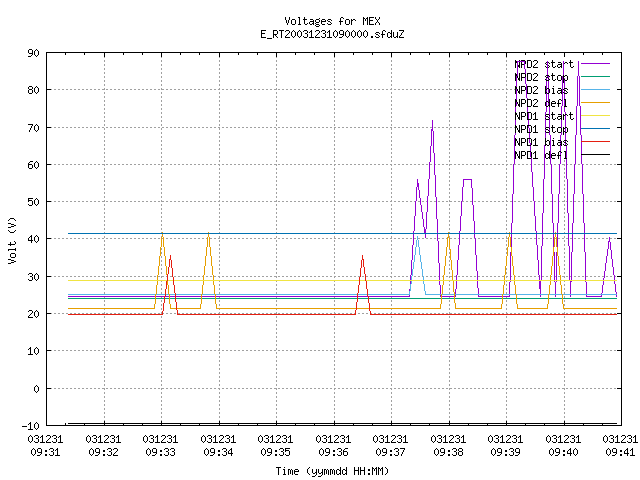Screen dimensions: 640x480
Task: Click the x-axis time label 09:36
Action: (333, 452)
